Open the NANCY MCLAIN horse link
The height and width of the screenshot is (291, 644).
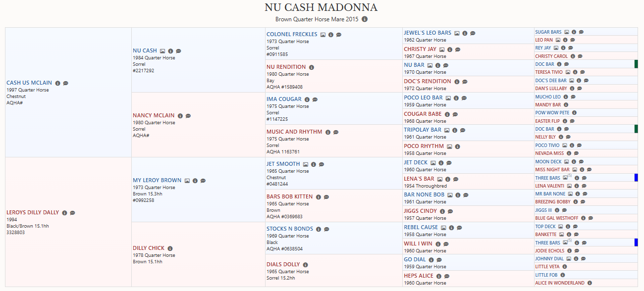[x=154, y=115]
